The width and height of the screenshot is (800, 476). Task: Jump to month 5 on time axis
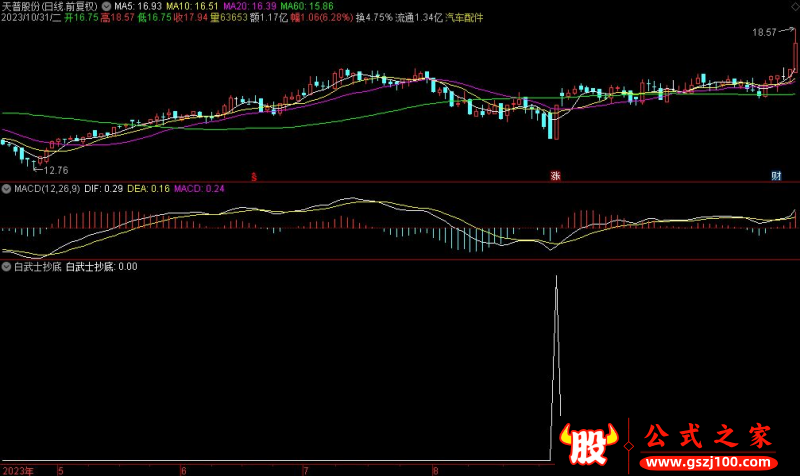(x=60, y=470)
